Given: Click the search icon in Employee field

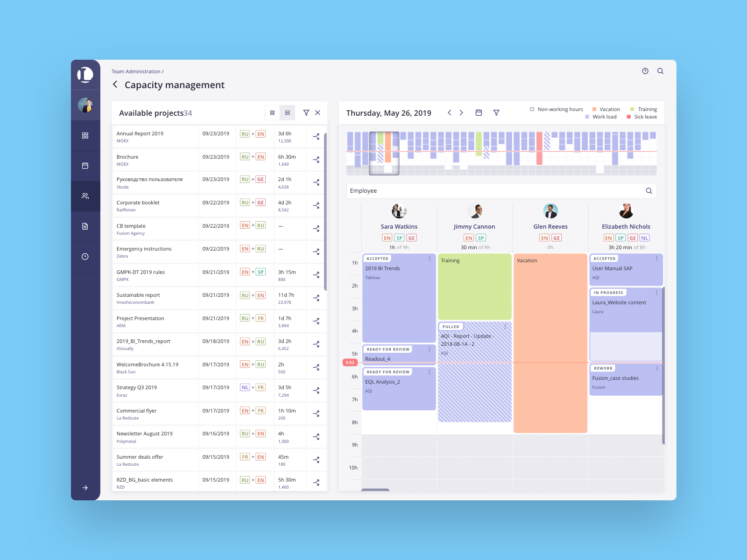Looking at the screenshot, I should pos(649,191).
